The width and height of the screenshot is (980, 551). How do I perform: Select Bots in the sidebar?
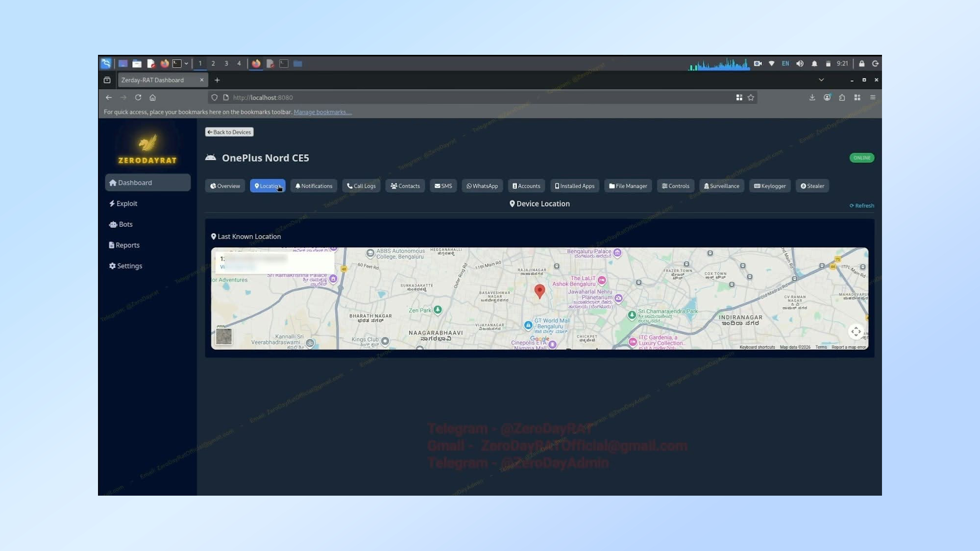pyautogui.click(x=125, y=224)
